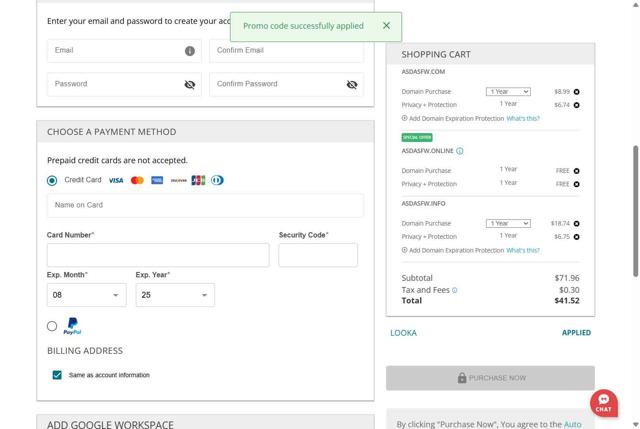Remove ASDASFW.INFO Privacy + Protection at $6.75

click(576, 237)
